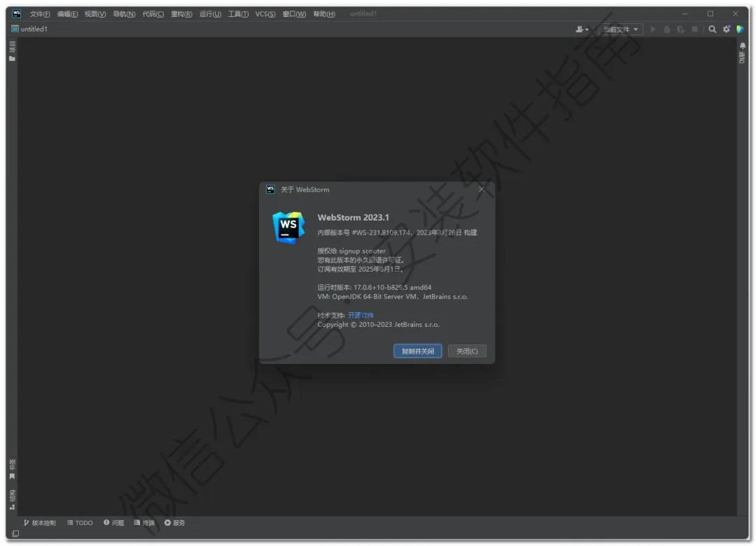The height and width of the screenshot is (546, 756).
Task: Click the Stop square icon
Action: pos(695,29)
